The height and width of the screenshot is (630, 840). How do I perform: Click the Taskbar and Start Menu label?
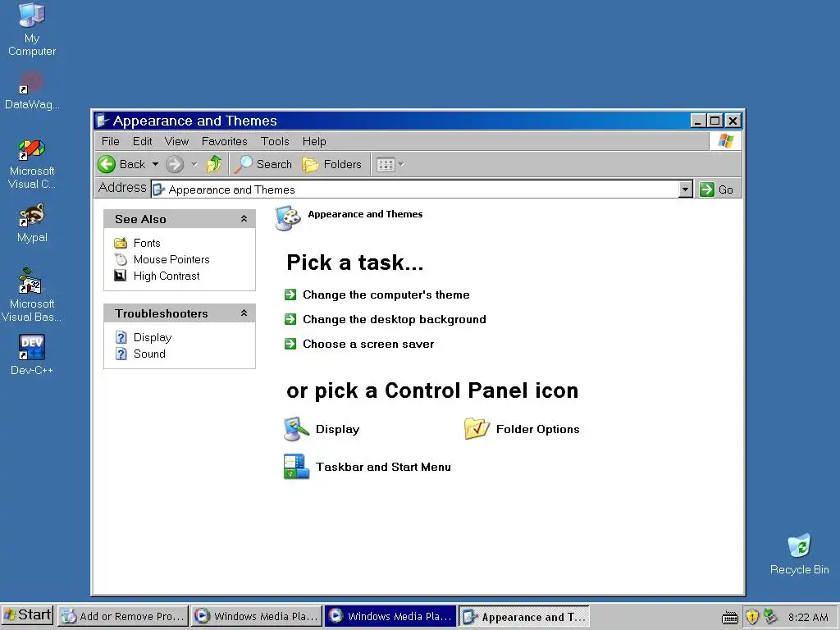pyautogui.click(x=383, y=467)
